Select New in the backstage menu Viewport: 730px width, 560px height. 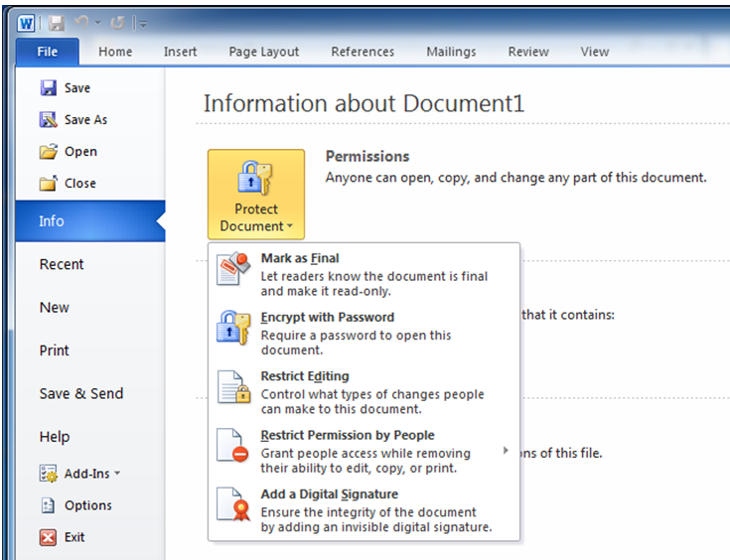coord(55,307)
